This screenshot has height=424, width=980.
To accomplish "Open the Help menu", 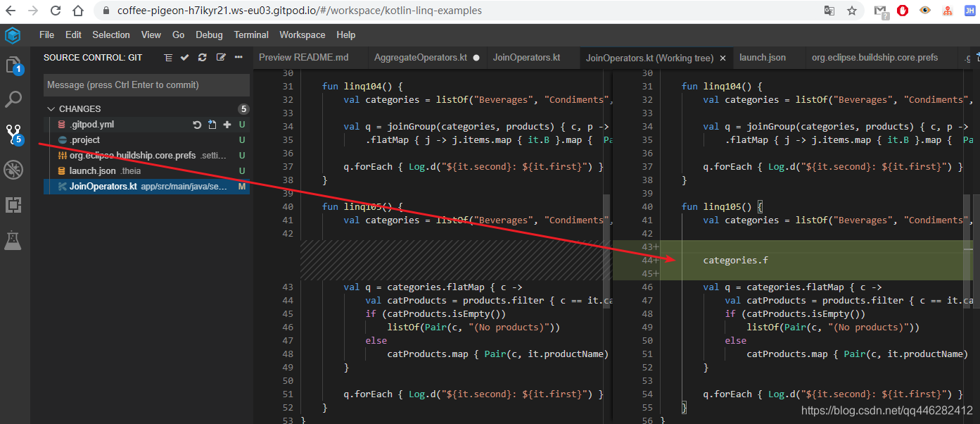I will pyautogui.click(x=345, y=35).
